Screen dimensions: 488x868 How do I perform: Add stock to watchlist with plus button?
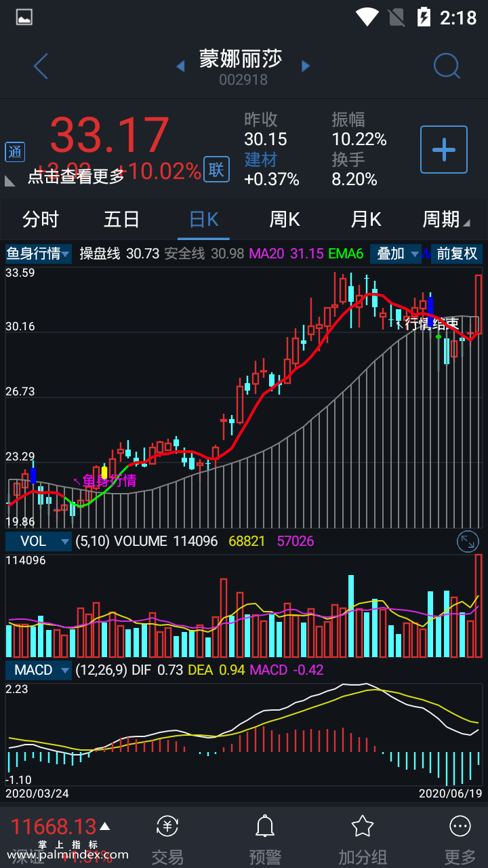[444, 149]
